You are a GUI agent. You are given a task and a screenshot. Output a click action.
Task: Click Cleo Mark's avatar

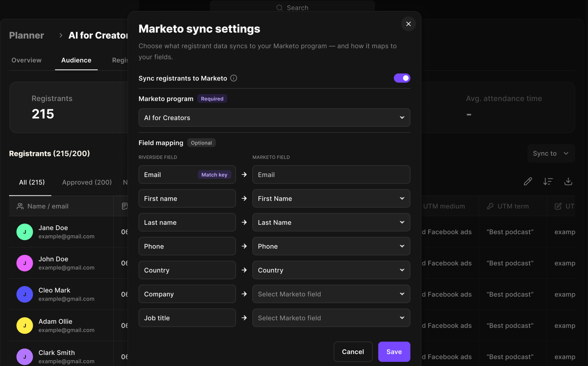[25, 294]
